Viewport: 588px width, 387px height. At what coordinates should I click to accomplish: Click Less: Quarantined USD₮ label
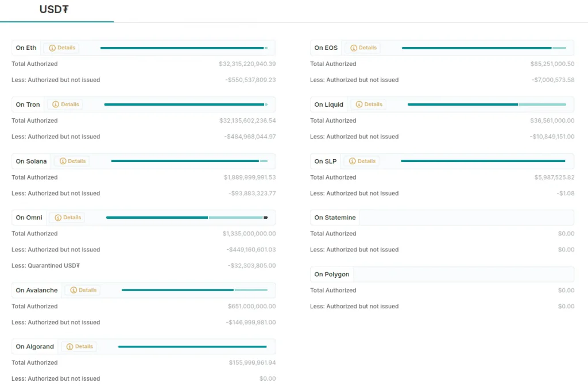tap(46, 265)
